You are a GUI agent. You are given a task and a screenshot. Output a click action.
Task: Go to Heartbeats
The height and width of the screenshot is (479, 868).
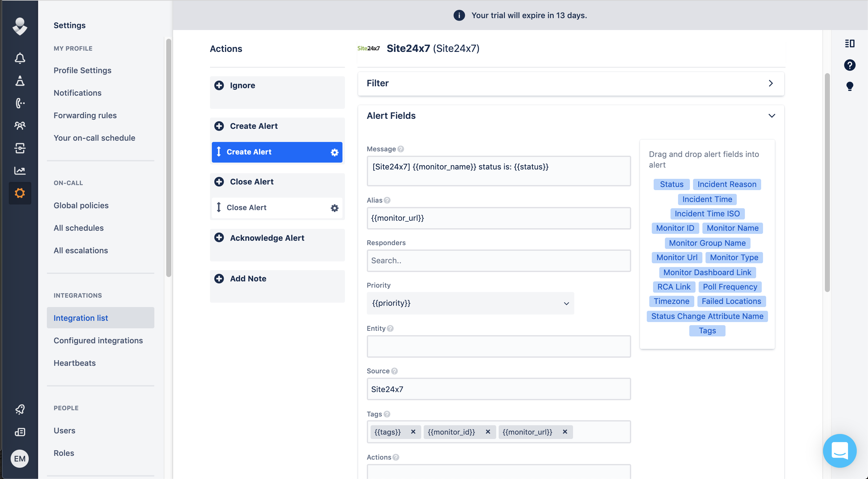pos(74,363)
